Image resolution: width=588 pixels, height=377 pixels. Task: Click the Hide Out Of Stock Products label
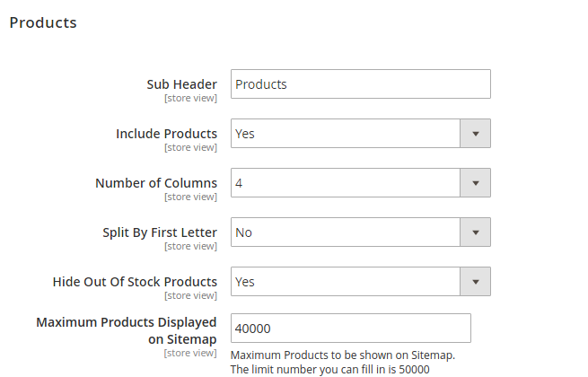point(135,282)
